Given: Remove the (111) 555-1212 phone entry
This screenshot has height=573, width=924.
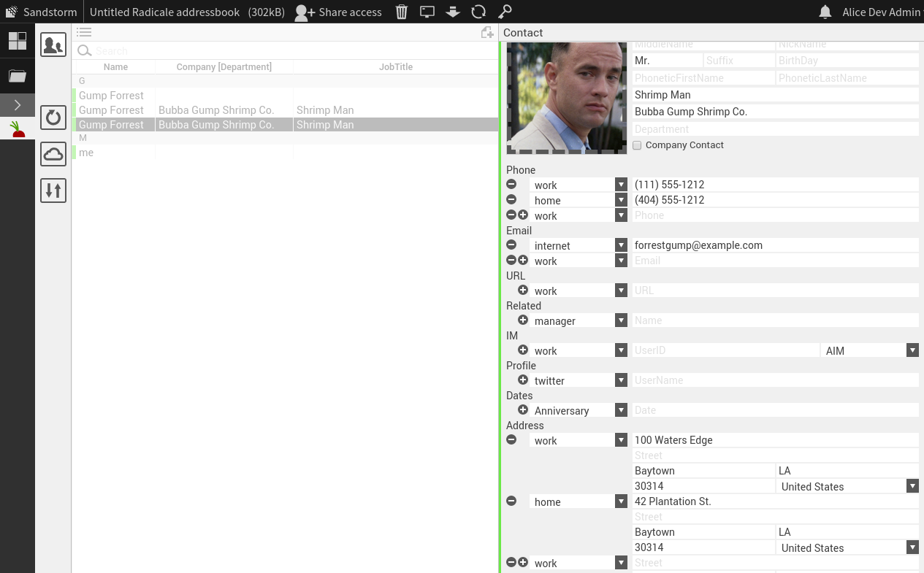Looking at the screenshot, I should coord(511,185).
